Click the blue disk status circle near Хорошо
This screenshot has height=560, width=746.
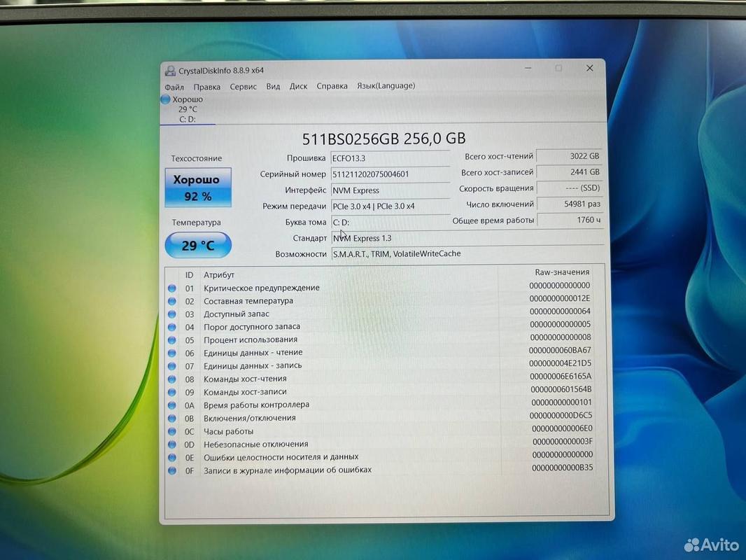coord(166,99)
